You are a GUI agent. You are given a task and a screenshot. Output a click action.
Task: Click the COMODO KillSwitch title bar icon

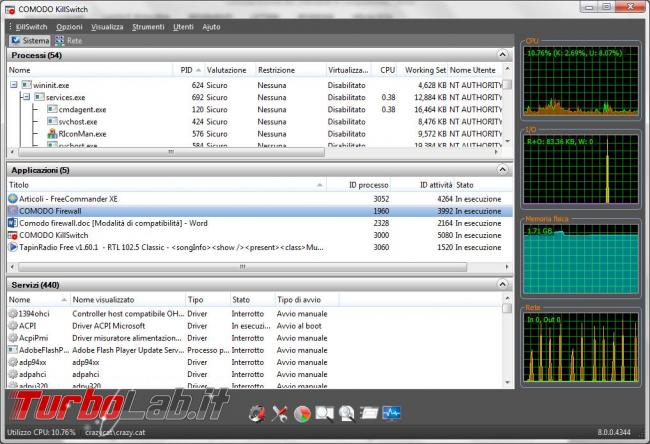tap(10, 9)
